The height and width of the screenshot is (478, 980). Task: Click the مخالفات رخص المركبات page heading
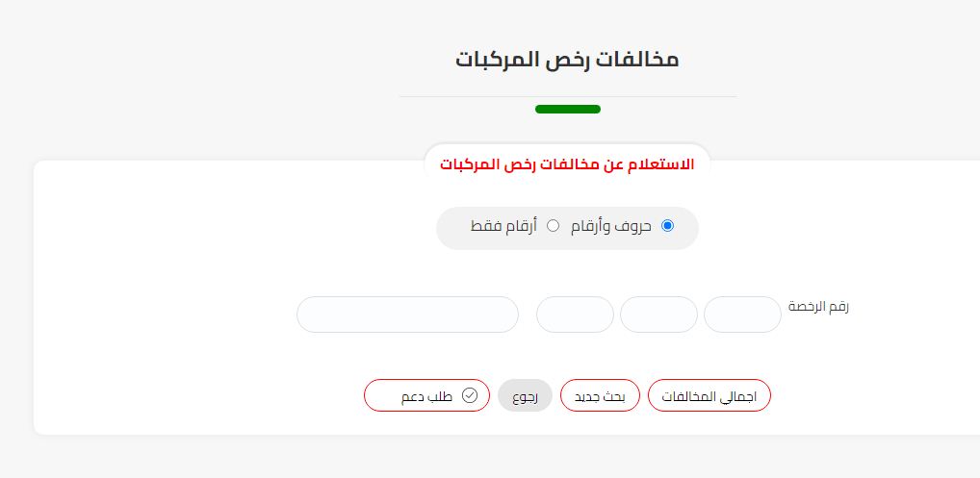coord(567,60)
